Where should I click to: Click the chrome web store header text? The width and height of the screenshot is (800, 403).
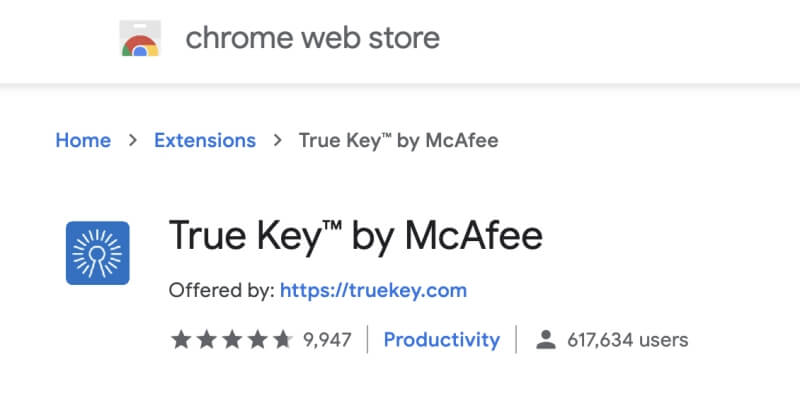312,38
